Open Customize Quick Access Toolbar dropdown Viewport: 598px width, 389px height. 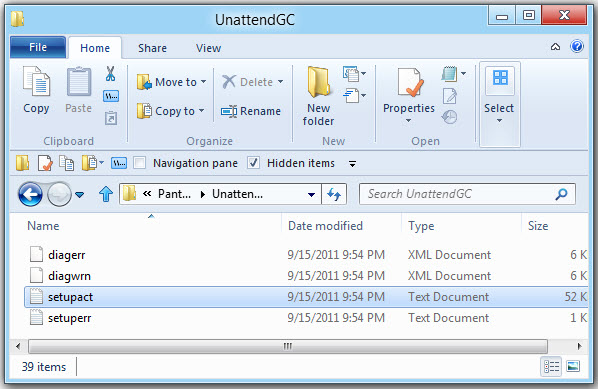pyautogui.click(x=352, y=164)
